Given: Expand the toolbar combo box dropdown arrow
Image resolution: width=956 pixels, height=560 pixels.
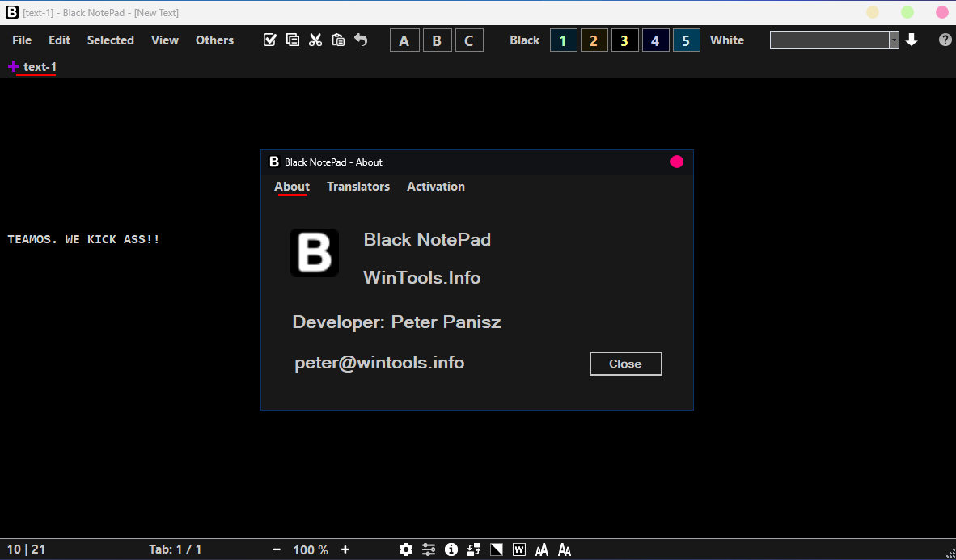Looking at the screenshot, I should tap(894, 40).
